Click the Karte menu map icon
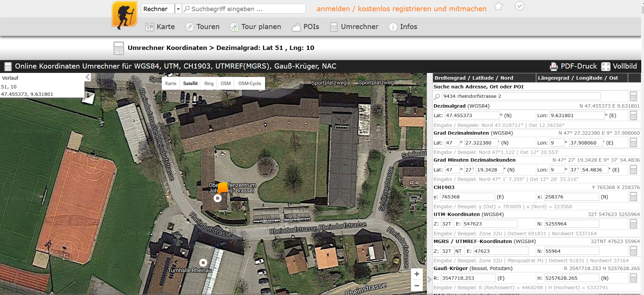644x295 pixels. 150,27
